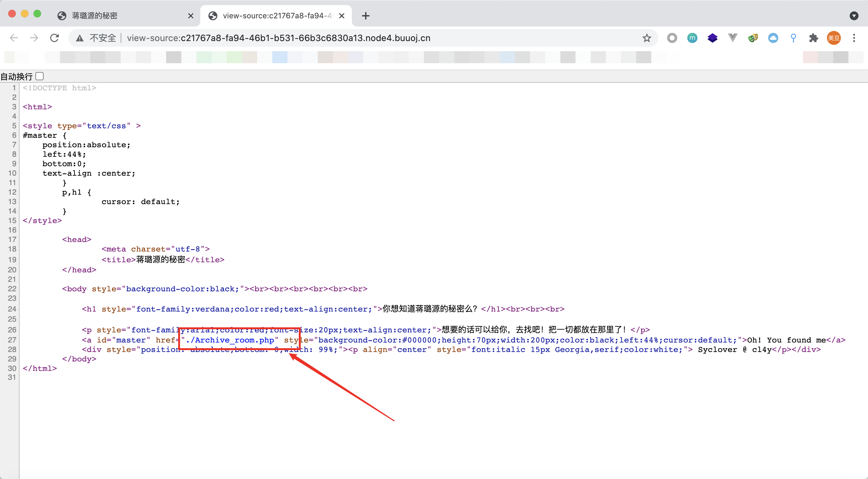The width and height of the screenshot is (868, 479).
Task: Click the forward navigation arrow
Action: coord(34,38)
